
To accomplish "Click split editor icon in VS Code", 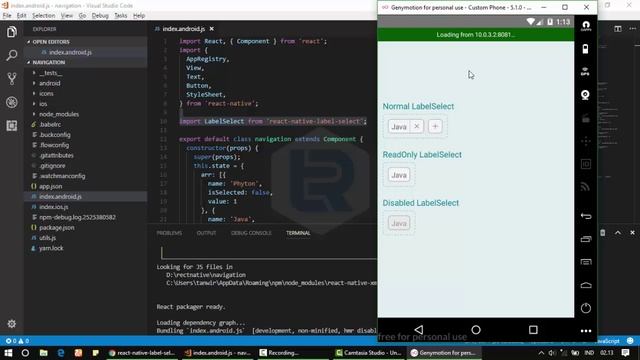I will pyautogui.click(x=618, y=29).
